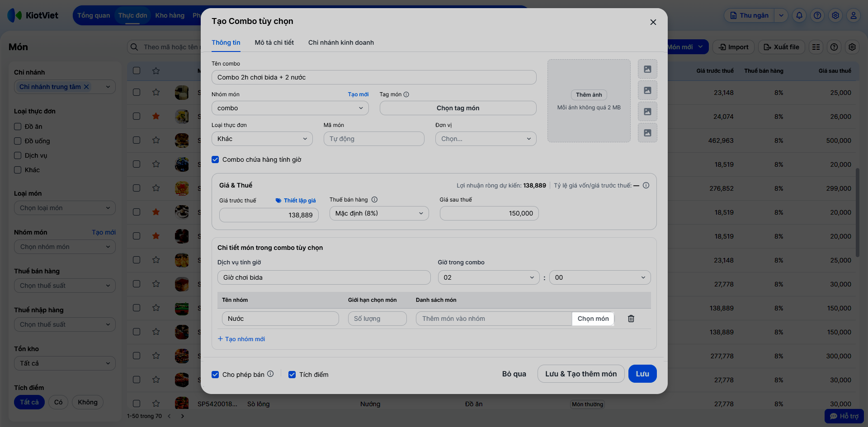
Task: Click the trash icon for Nước group
Action: pos(631,319)
